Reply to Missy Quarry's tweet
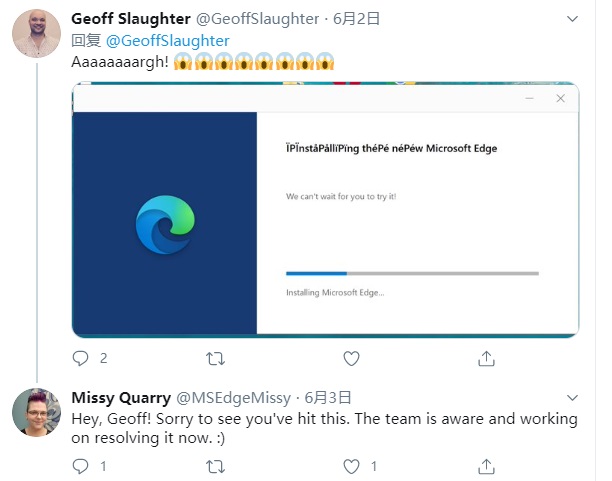The height and width of the screenshot is (481, 612). [81, 466]
